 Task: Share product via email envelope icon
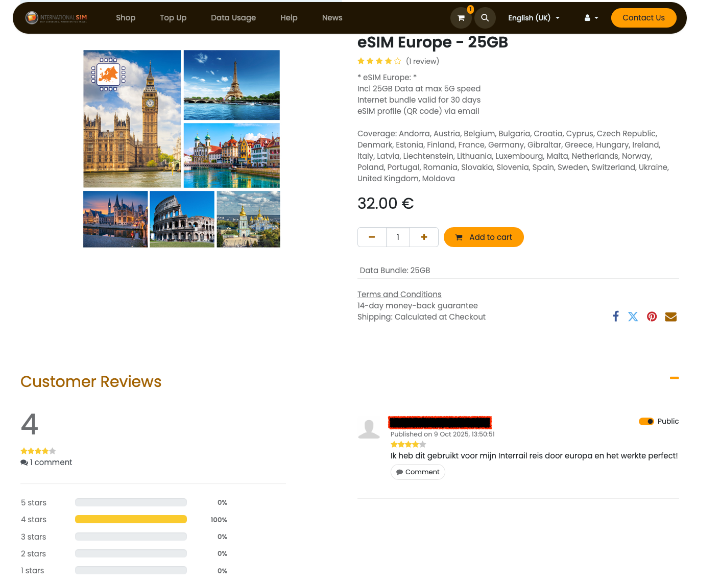tap(671, 316)
